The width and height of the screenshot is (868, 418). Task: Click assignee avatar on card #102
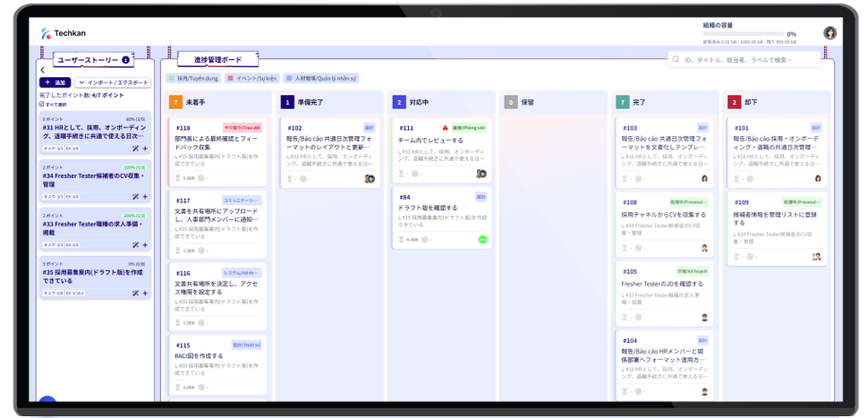(370, 178)
